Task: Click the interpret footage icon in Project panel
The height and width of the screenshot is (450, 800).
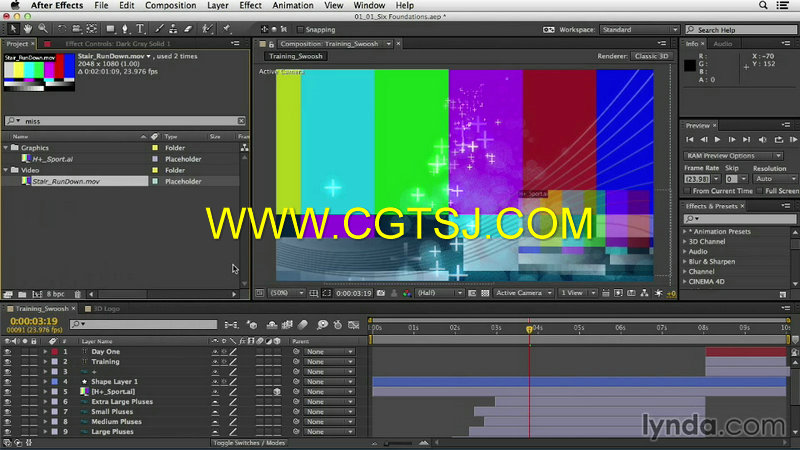Action: click(x=8, y=294)
